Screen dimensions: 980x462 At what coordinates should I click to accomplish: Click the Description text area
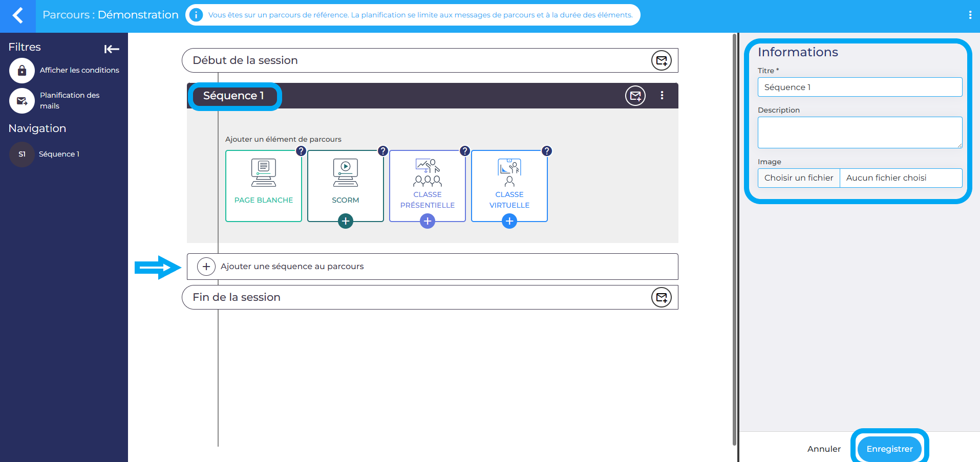tap(860, 133)
